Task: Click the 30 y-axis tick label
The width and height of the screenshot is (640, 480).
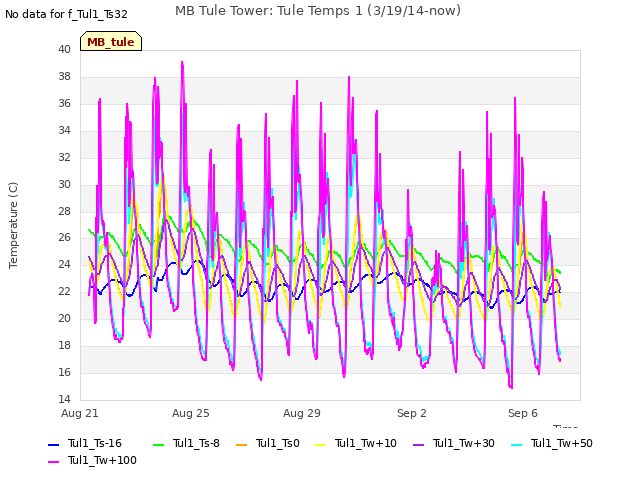Action: coord(64,184)
